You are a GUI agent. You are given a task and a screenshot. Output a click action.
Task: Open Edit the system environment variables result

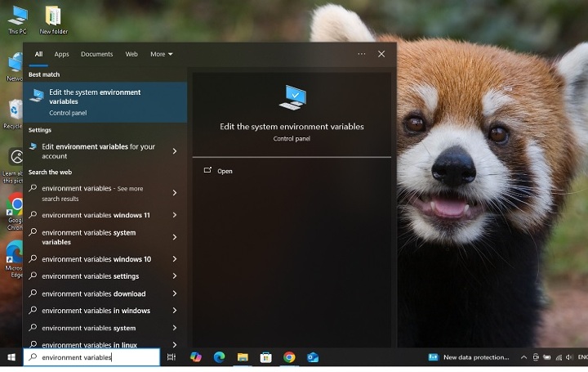click(105, 102)
